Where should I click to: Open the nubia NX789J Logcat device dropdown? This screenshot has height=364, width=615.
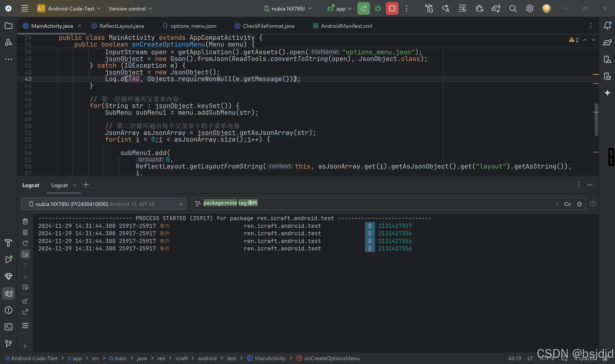tap(104, 204)
